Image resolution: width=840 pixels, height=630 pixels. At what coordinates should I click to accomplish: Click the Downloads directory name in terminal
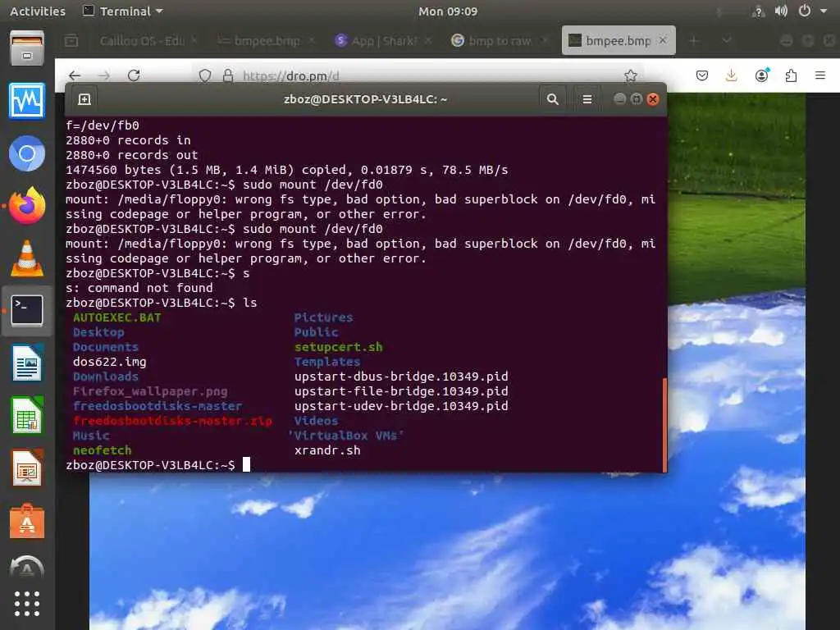click(106, 377)
